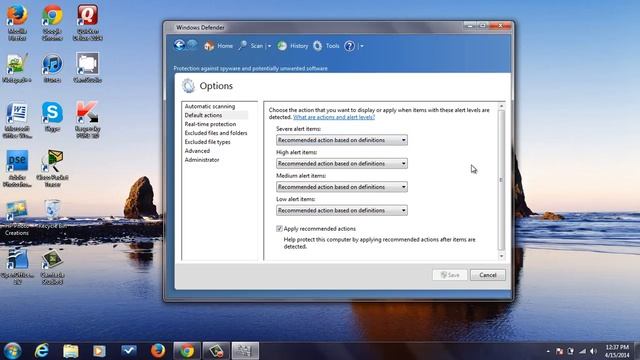Click Camtasia recorder taskbar button
Image resolution: width=640 pixels, height=360 pixels.
pyautogui.click(x=216, y=351)
